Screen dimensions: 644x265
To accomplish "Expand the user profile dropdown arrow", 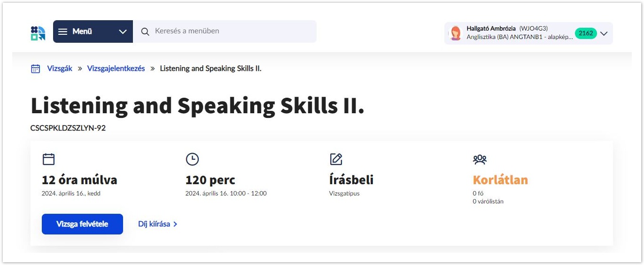I will tap(604, 33).
